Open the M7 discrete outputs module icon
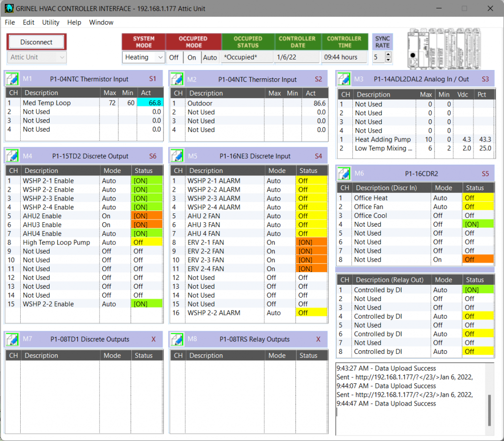504x441 pixels. [x=12, y=339]
